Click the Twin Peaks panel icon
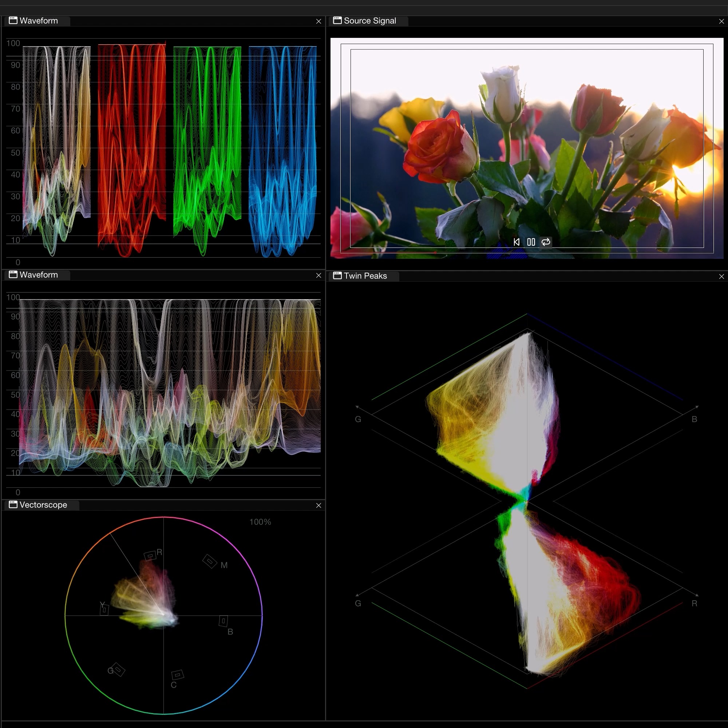This screenshot has height=728, width=728. (337, 276)
